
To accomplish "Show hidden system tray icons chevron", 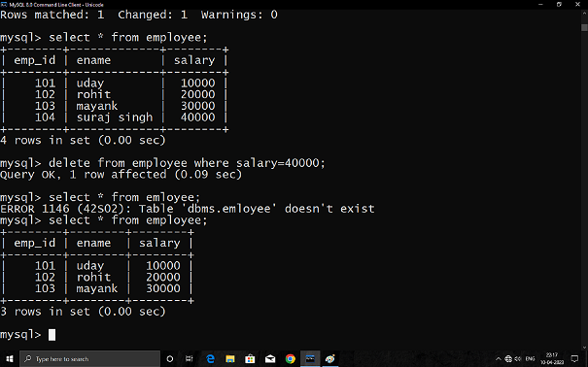I will [x=499, y=359].
